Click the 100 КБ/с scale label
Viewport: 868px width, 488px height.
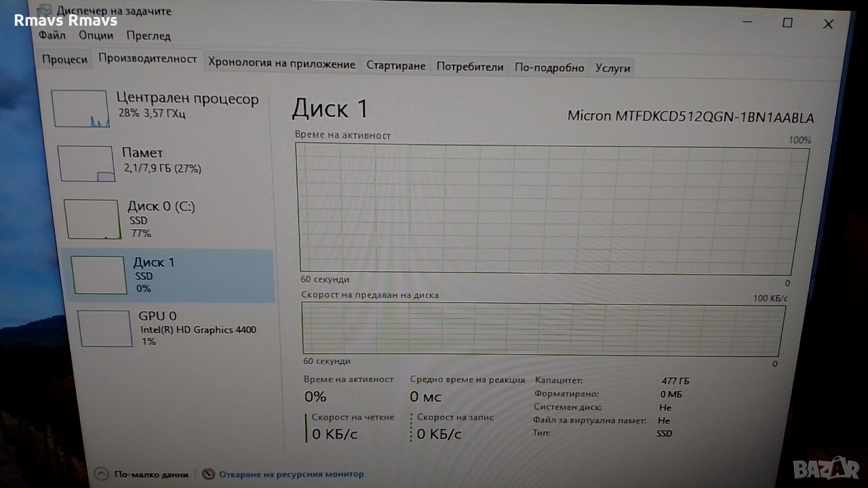[x=770, y=298]
